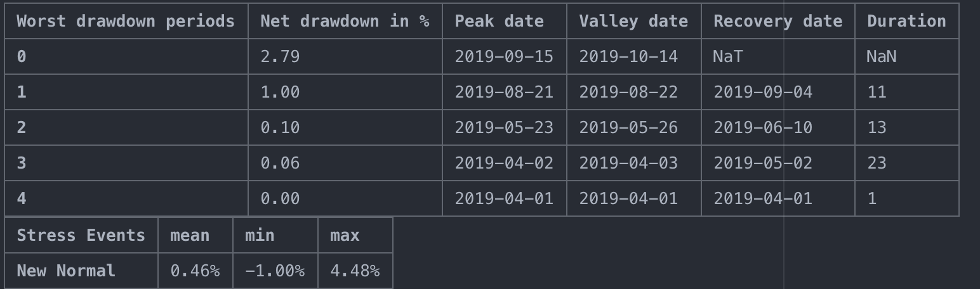Click peak date 2019-08-21

click(x=504, y=92)
